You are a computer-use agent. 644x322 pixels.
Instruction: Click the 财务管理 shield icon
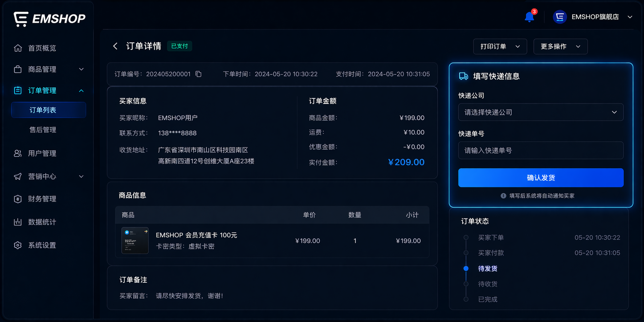pos(18,199)
